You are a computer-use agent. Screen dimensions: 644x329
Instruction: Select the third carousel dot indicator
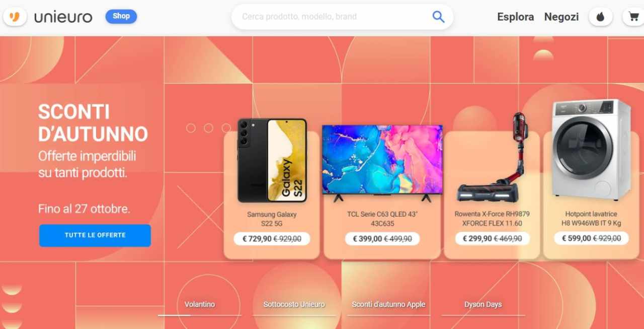pyautogui.click(x=226, y=128)
